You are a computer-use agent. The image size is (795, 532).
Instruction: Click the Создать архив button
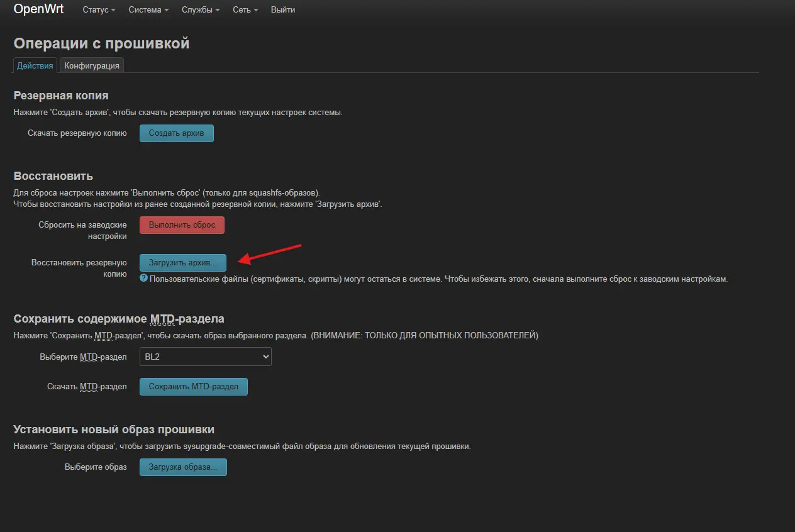(x=177, y=133)
